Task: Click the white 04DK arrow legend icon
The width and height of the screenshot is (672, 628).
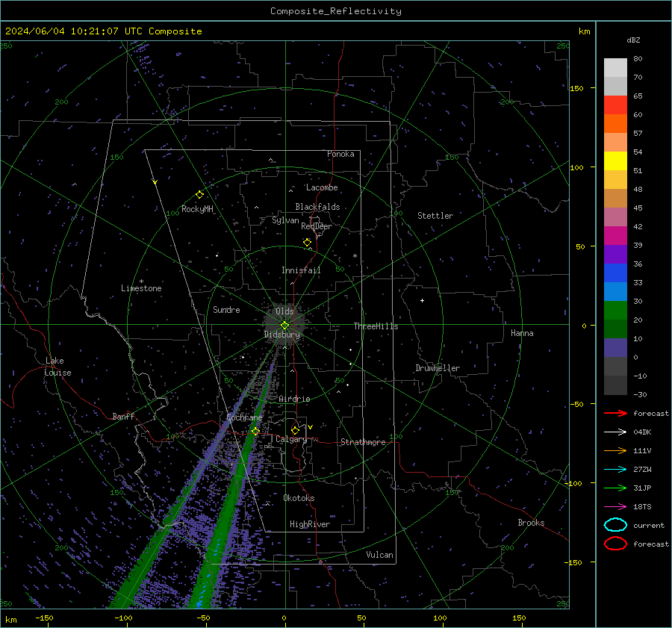Action: pyautogui.click(x=615, y=432)
